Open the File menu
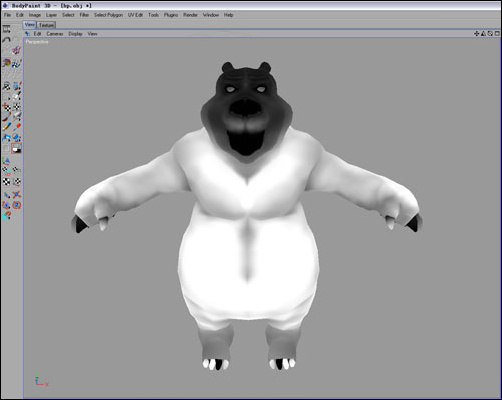This screenshot has height=400, width=502. point(7,15)
